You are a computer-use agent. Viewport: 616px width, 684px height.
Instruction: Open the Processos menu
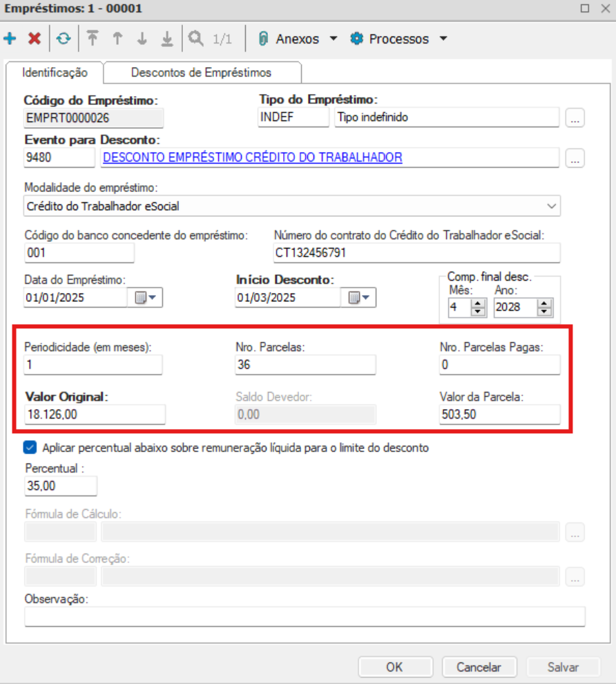tap(399, 39)
